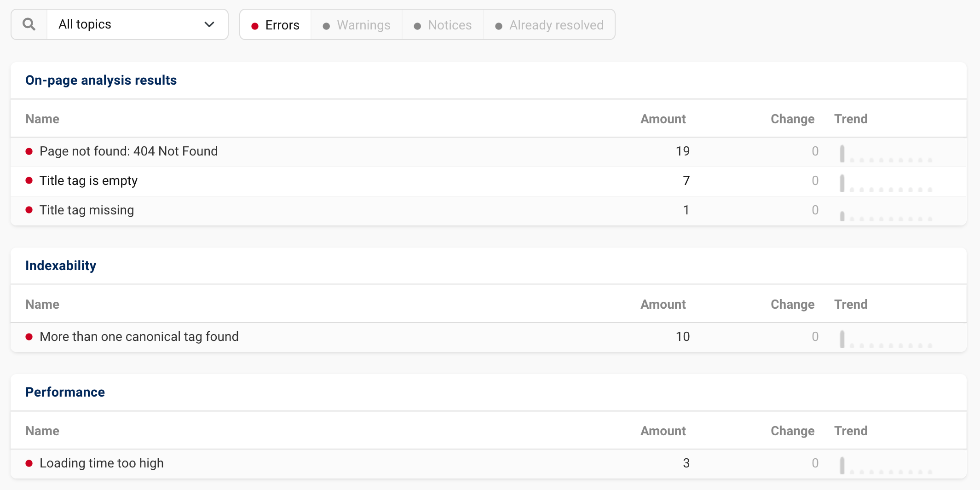Click the On-page analysis results heading
Image resolution: width=980 pixels, height=490 pixels.
click(x=101, y=81)
